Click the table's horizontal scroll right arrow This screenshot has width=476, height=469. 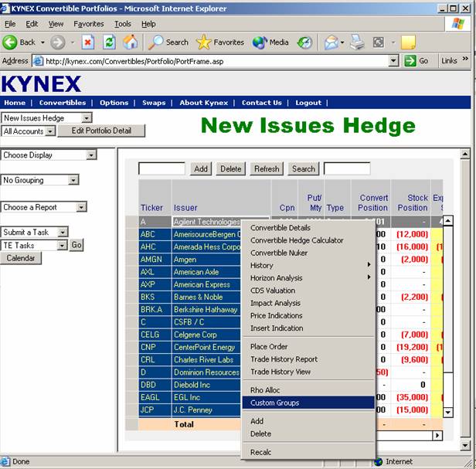[x=437, y=435]
